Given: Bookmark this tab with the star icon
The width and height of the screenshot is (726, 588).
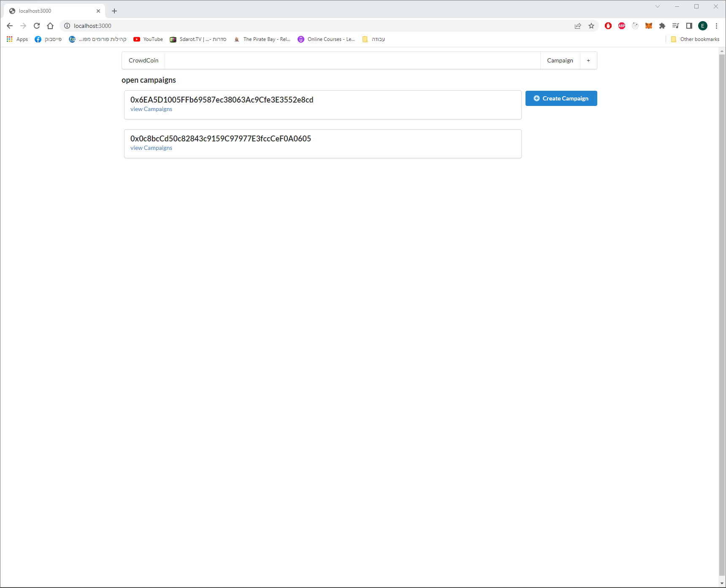Looking at the screenshot, I should (591, 26).
